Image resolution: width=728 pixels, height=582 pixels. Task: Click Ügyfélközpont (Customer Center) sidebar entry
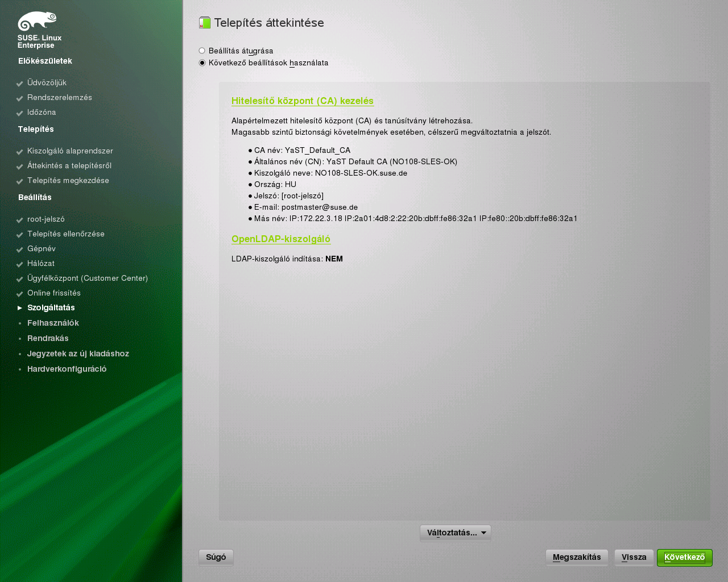[x=88, y=278]
